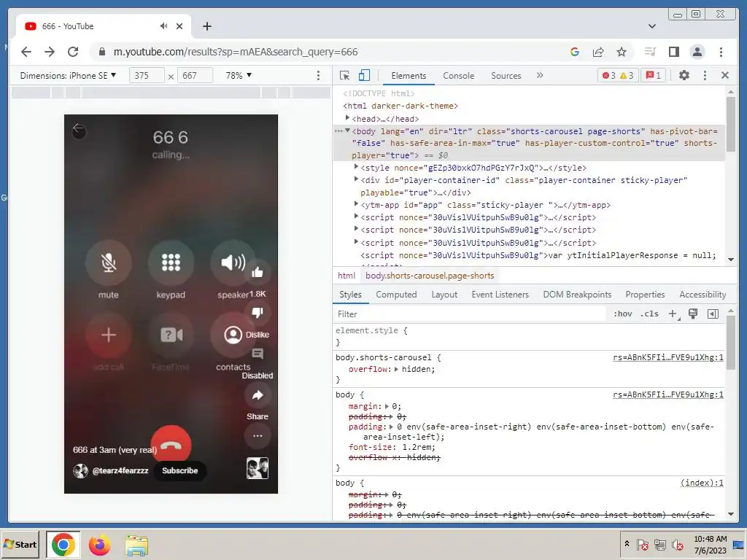Click the browser forward arrow
The width and height of the screenshot is (747, 560).
(50, 52)
